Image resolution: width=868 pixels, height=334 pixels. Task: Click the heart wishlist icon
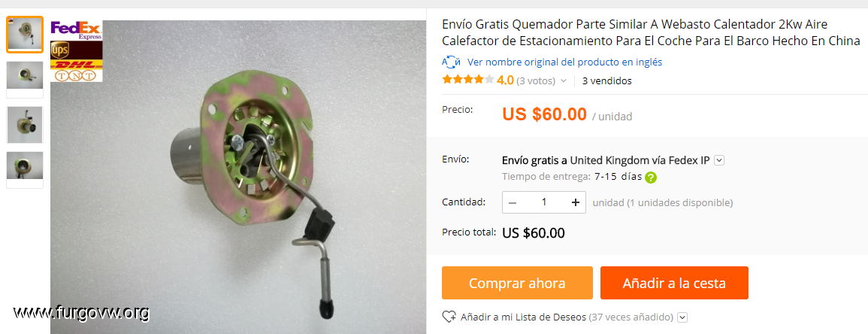(449, 317)
